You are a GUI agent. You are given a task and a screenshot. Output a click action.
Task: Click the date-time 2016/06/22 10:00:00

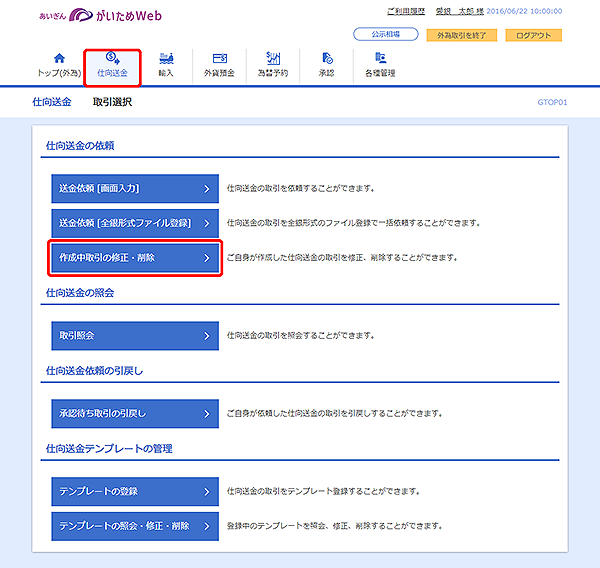(x=524, y=11)
